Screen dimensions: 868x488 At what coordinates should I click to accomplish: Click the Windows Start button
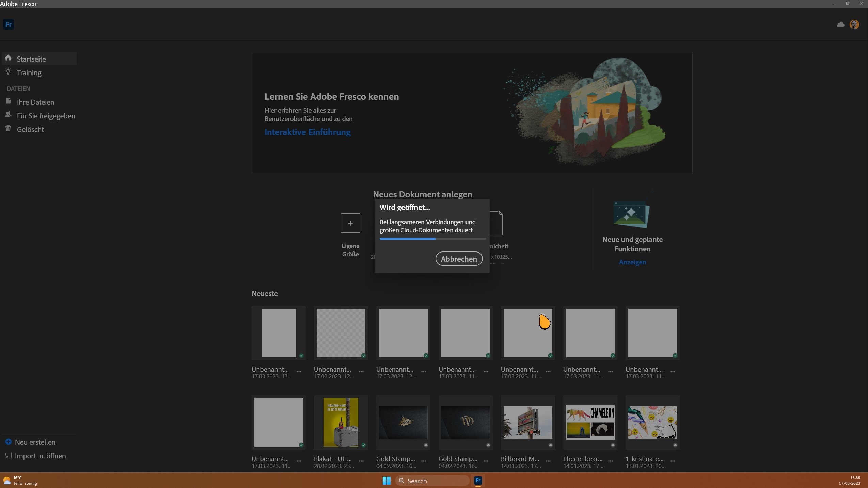click(x=386, y=481)
